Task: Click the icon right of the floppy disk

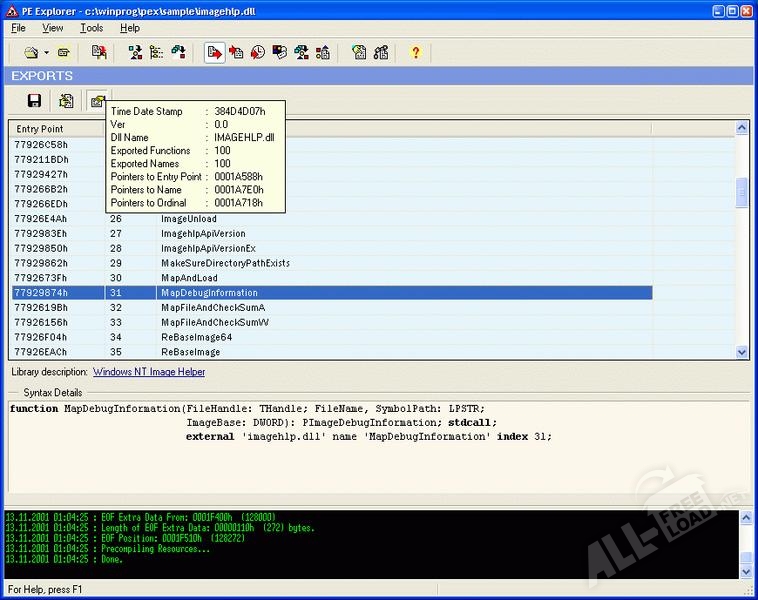Action: pyautogui.click(x=66, y=101)
